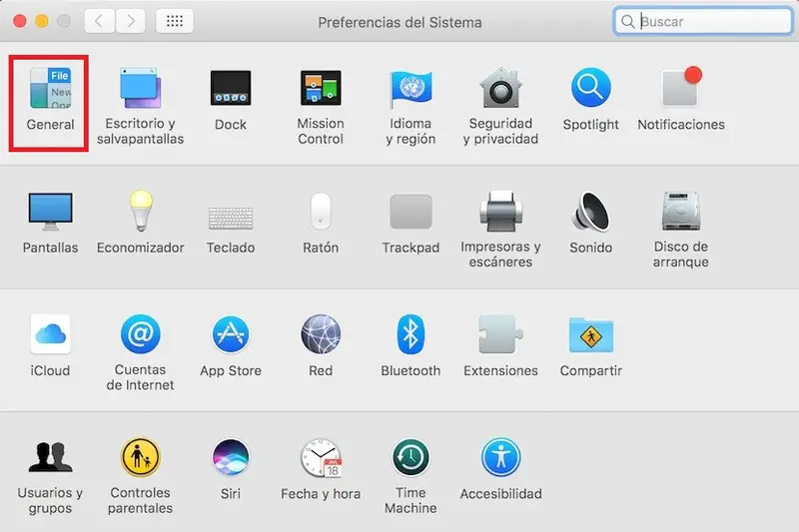
Task: Go back with the left arrow button
Action: click(99, 21)
